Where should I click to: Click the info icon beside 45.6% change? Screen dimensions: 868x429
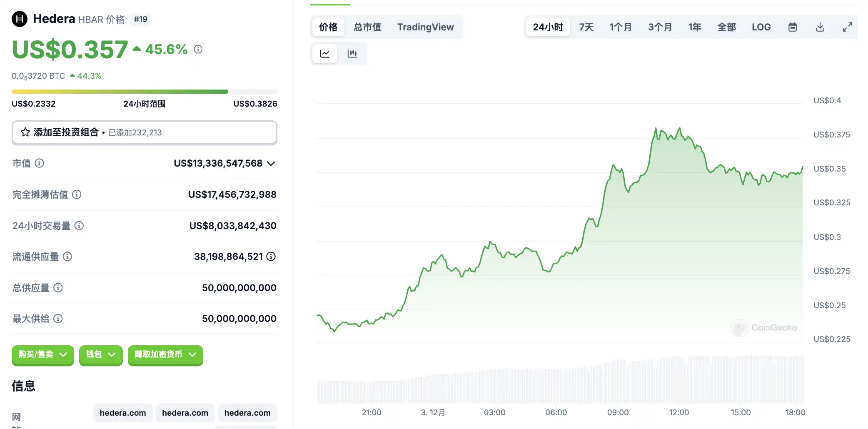pyautogui.click(x=198, y=49)
